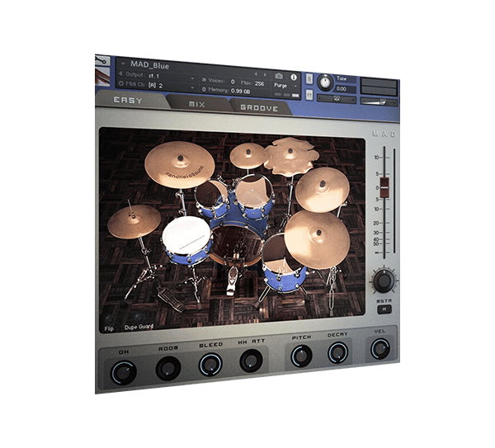Click the BLEED knob
Image resolution: width=495 pixels, height=448 pixels.
[x=210, y=365]
